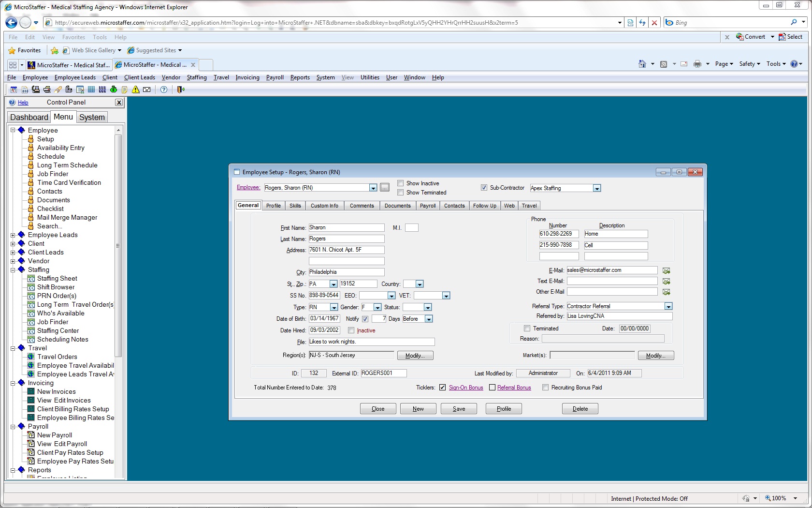Click the green money bag toolbar icon
This screenshot has width=812, height=508.
(x=114, y=90)
